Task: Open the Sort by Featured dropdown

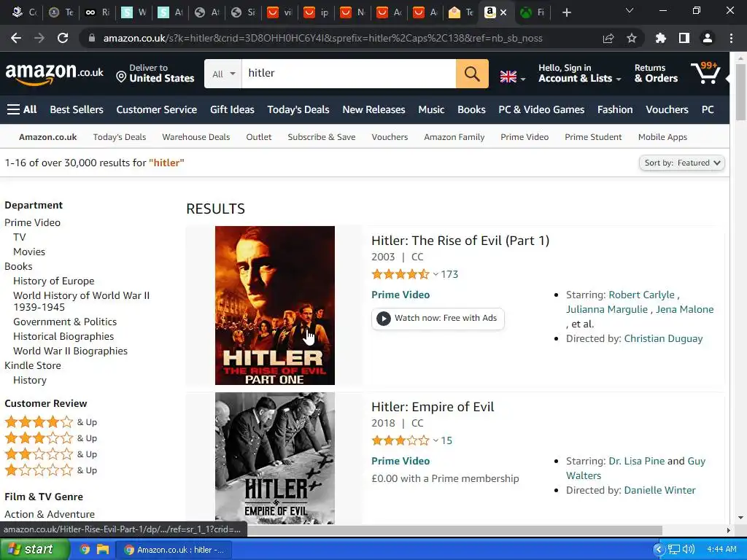Action: (x=682, y=163)
